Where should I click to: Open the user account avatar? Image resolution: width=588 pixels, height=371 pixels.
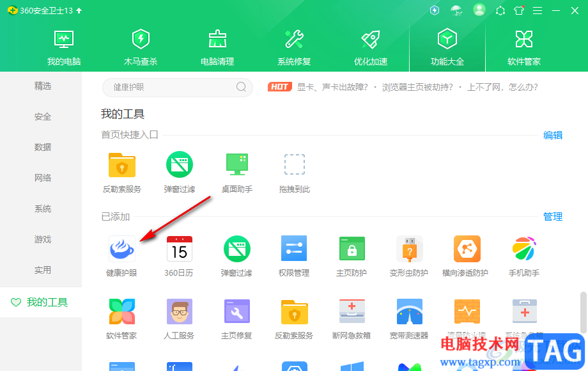tap(479, 10)
